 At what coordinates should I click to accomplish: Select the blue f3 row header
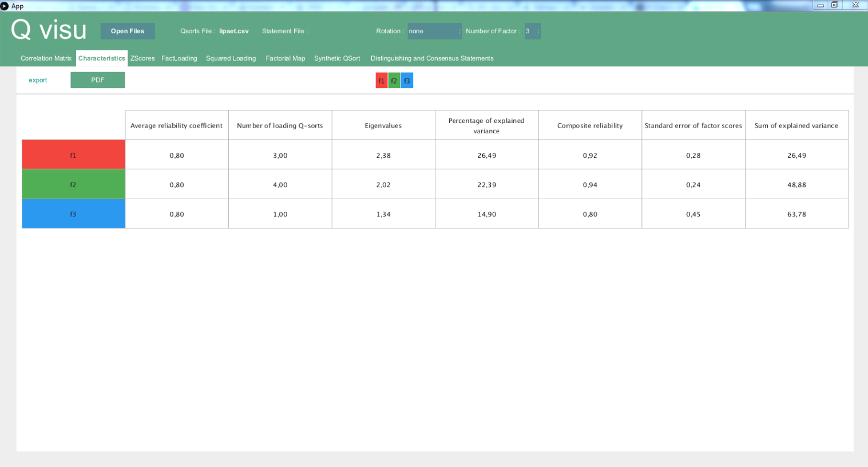[73, 213]
